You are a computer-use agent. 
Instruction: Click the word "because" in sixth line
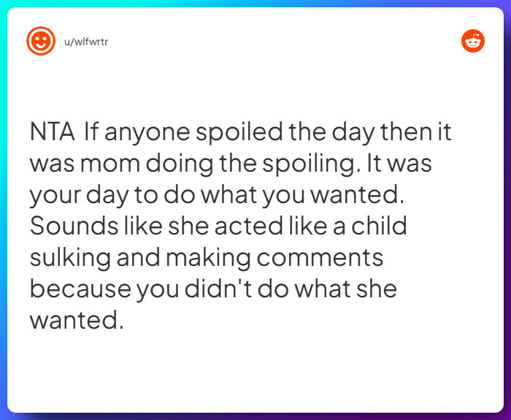click(80, 289)
